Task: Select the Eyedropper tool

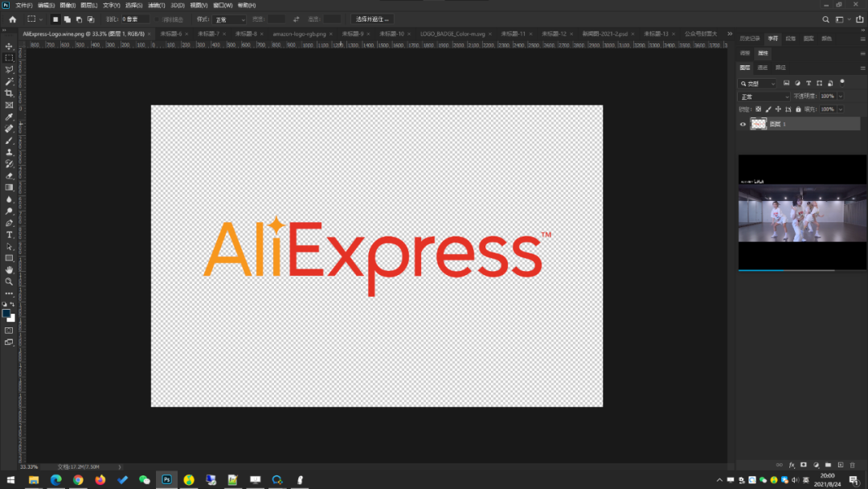Action: coord(9,117)
